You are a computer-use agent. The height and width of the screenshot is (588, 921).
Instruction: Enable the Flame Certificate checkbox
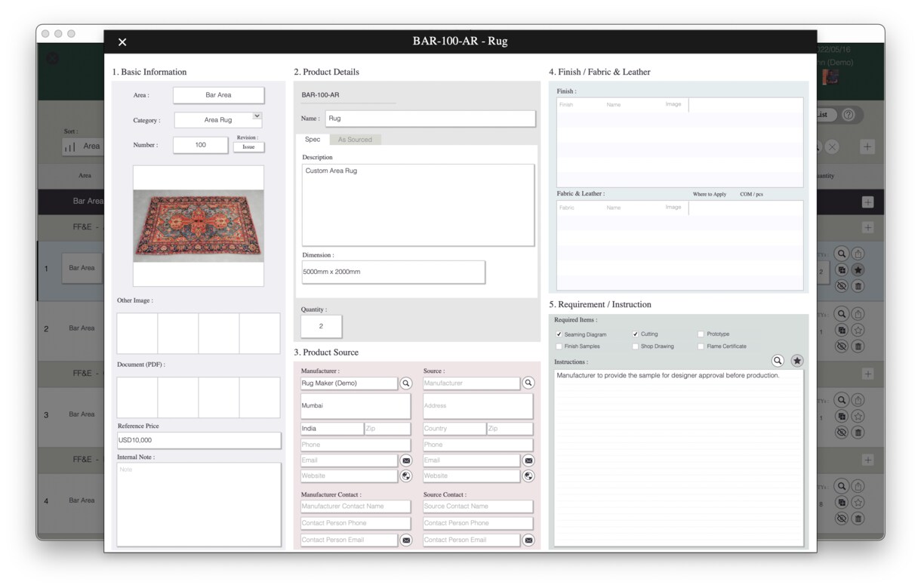pos(701,346)
